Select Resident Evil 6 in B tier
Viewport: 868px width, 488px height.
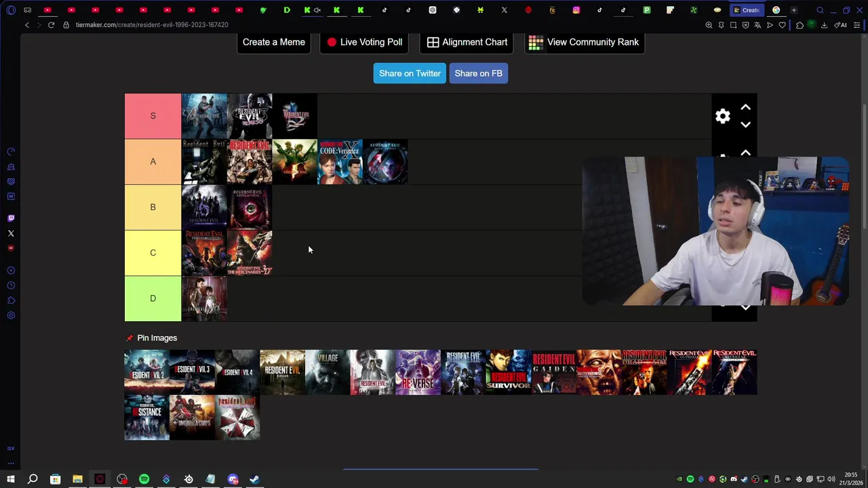(204, 207)
